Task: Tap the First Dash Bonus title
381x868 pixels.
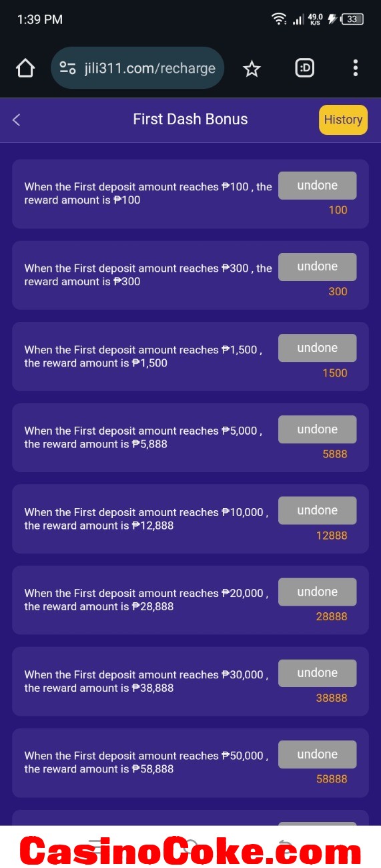Action: point(190,120)
